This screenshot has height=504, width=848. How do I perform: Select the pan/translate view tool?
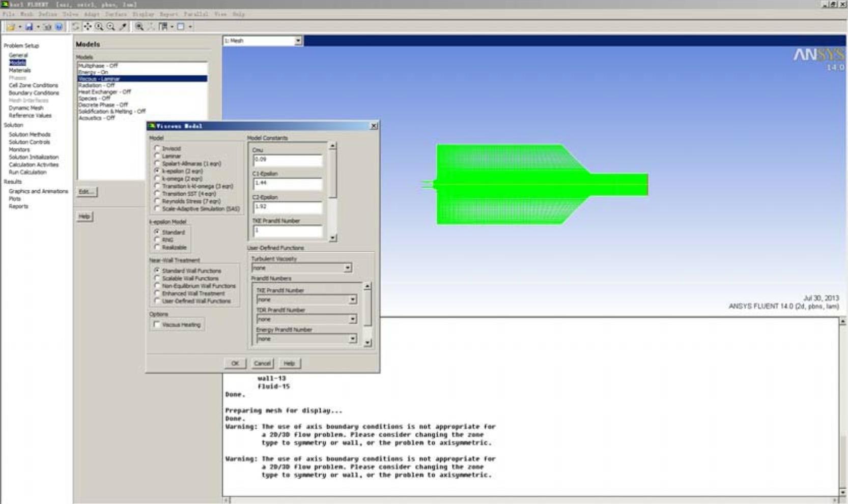[88, 26]
